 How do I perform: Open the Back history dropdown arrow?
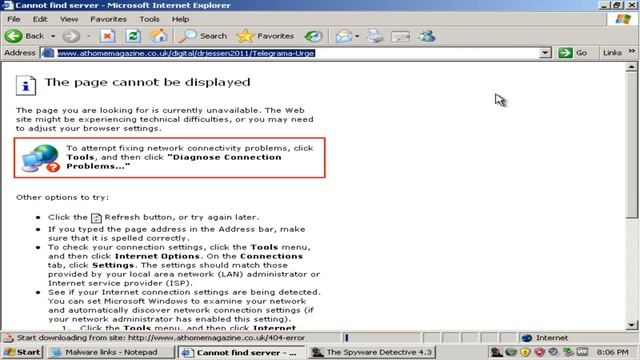pyautogui.click(x=53, y=36)
